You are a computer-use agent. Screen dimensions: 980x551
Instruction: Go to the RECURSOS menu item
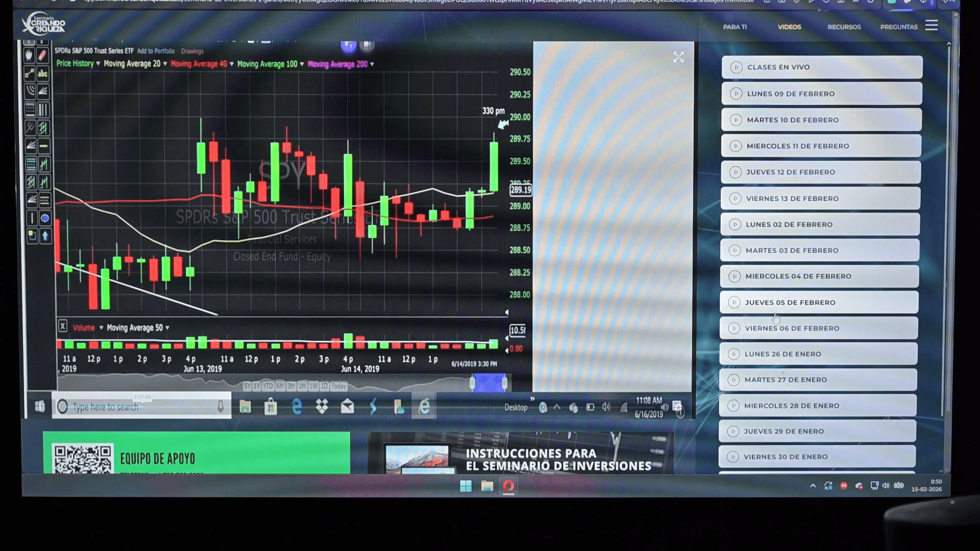coord(844,27)
